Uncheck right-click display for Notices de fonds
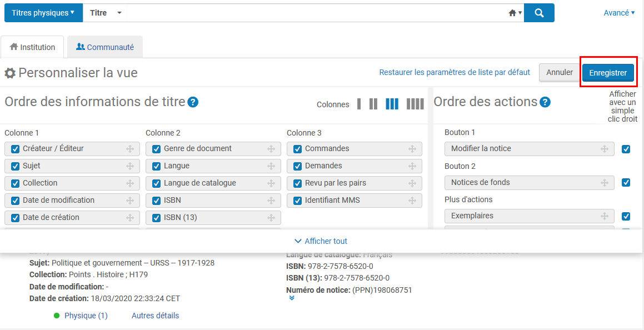Viewport: 644px width, 330px height. pos(626,183)
